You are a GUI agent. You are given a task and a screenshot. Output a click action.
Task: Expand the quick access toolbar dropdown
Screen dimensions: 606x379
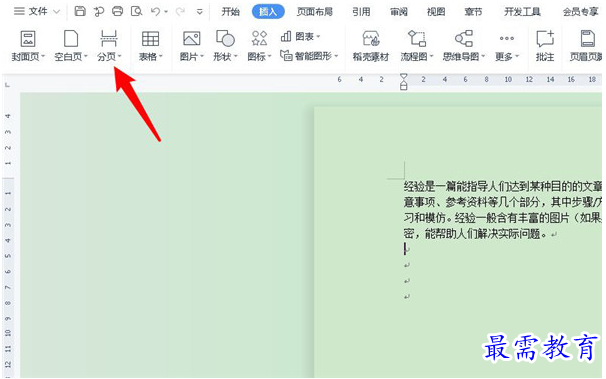200,12
